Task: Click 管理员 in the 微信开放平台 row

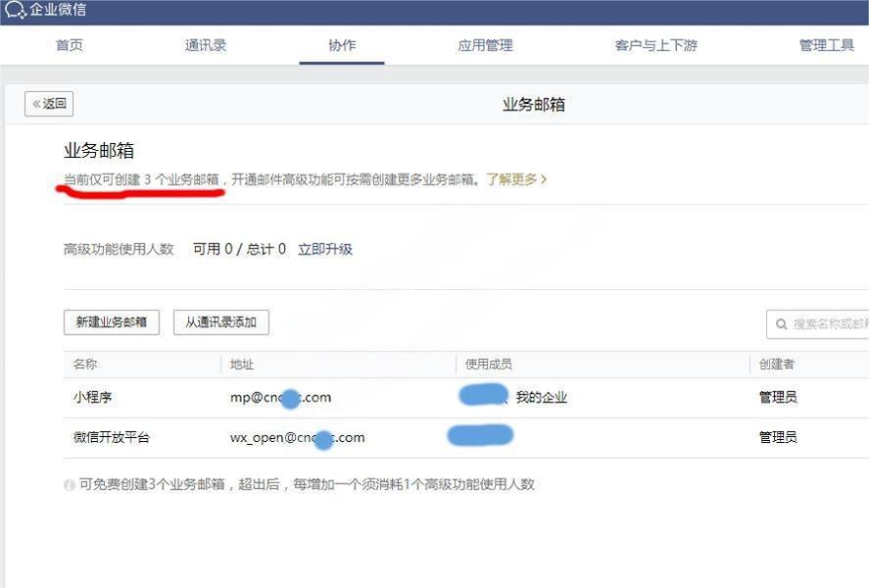Action: coord(778,437)
